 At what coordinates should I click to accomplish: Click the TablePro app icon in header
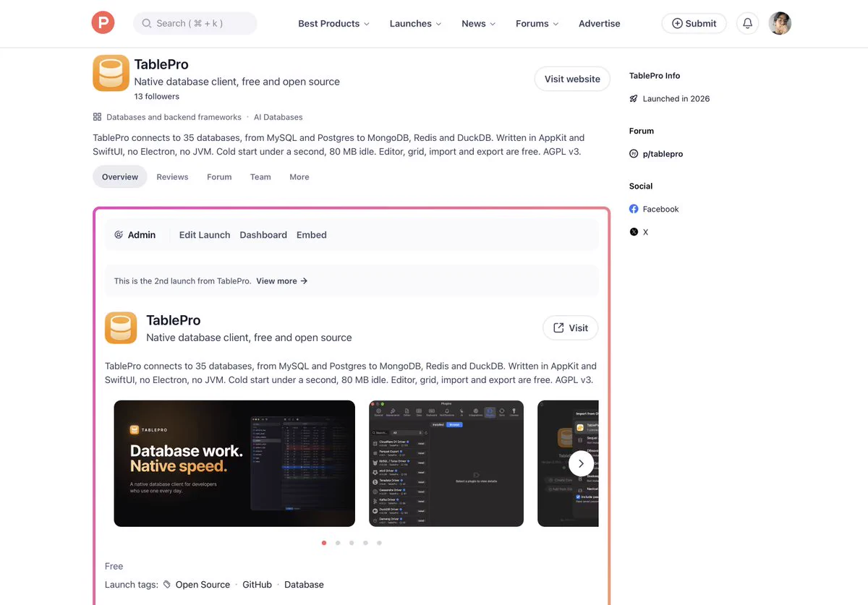111,73
